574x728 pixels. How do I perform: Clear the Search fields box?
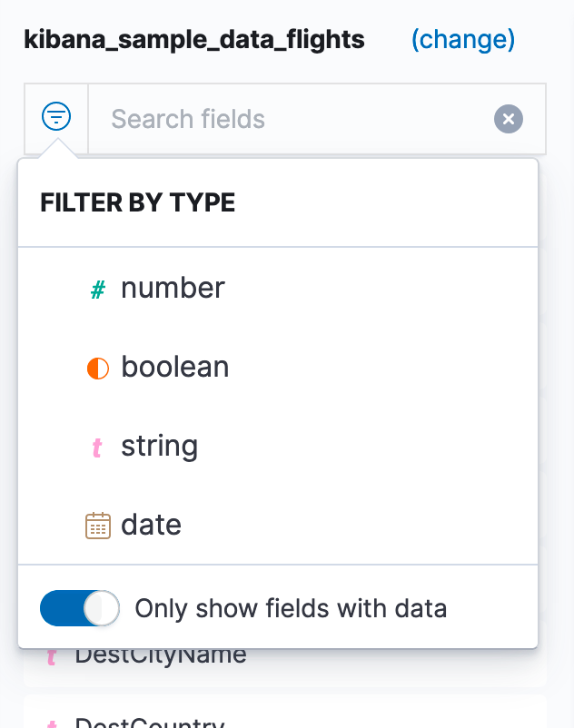509,119
